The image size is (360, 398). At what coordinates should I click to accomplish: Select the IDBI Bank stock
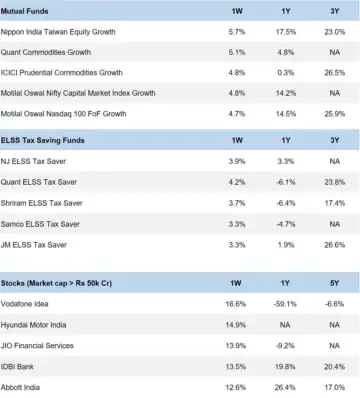pyautogui.click(x=17, y=367)
